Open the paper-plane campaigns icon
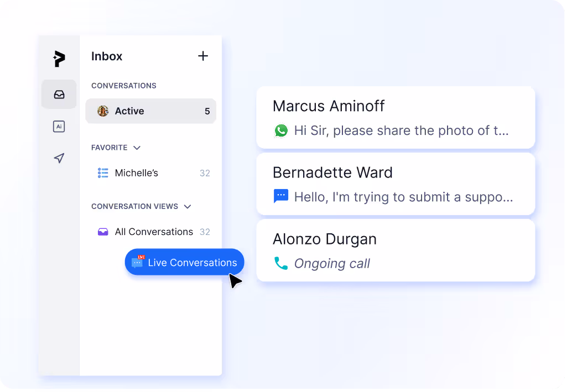This screenshot has height=392, width=572. pyautogui.click(x=59, y=158)
